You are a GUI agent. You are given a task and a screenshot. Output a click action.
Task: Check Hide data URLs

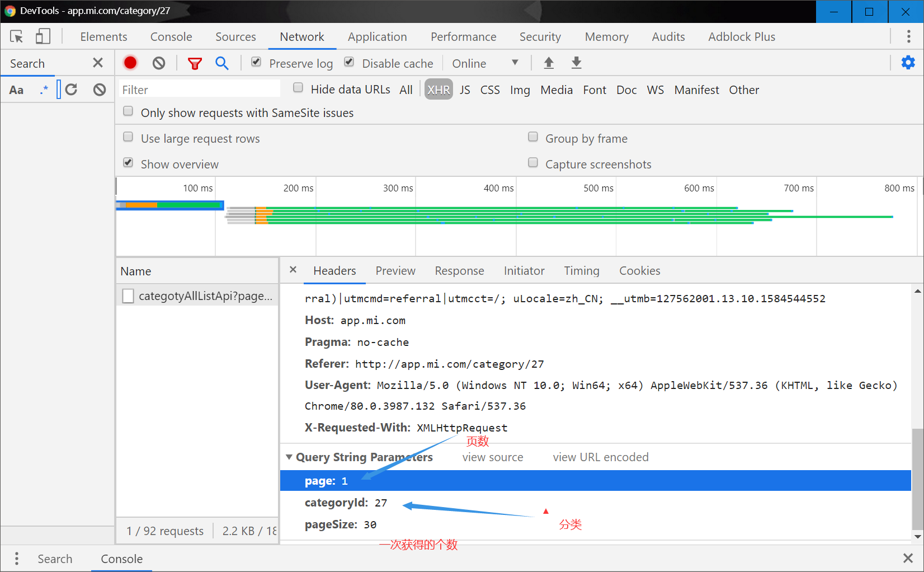coord(298,88)
